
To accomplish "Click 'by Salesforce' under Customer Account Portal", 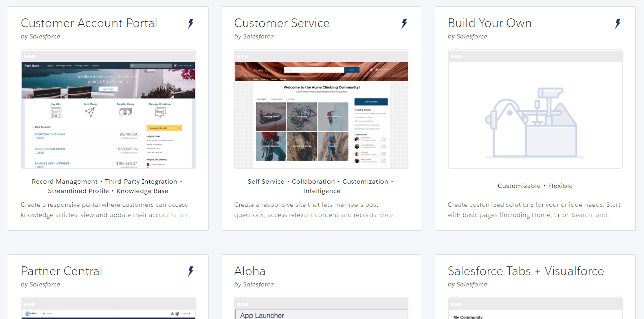I will (x=40, y=36).
